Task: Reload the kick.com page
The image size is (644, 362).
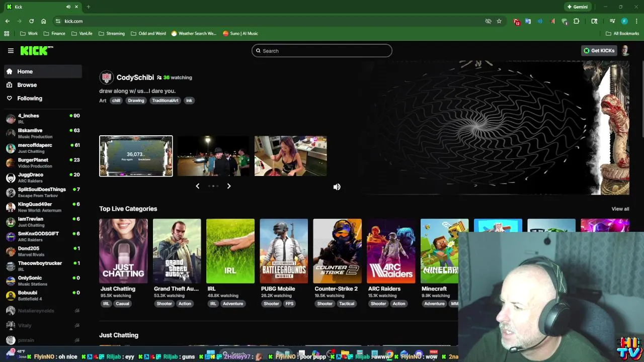Action: point(31,21)
